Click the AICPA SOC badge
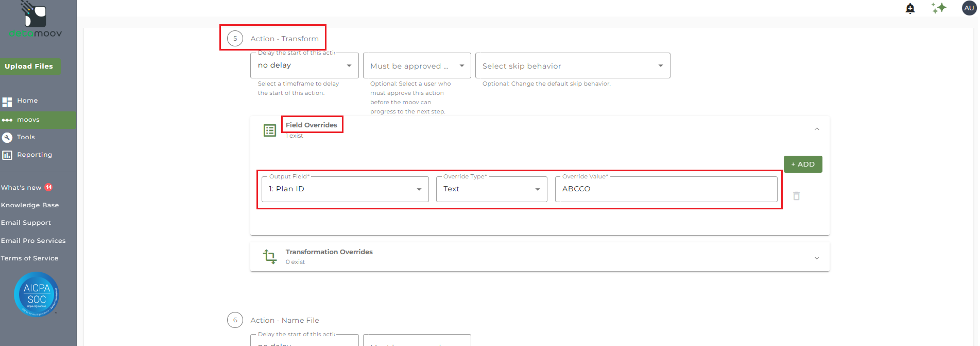Viewport: 980px width, 346px height. coord(37,294)
